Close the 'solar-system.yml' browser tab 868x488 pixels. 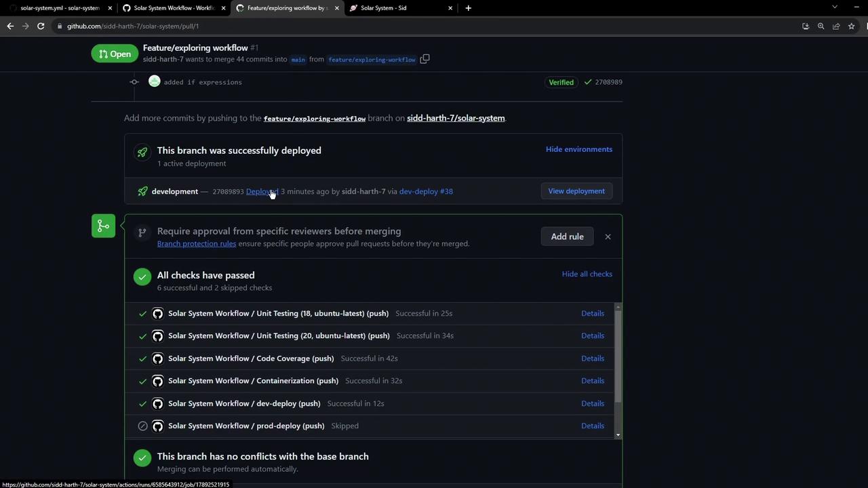[x=110, y=8]
